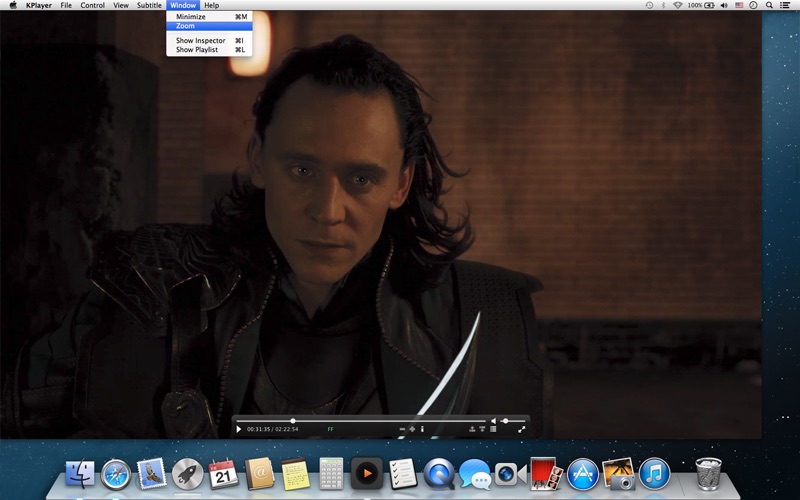Open the Trash in the dock
Viewport: 800px width, 500px height.
(x=709, y=474)
